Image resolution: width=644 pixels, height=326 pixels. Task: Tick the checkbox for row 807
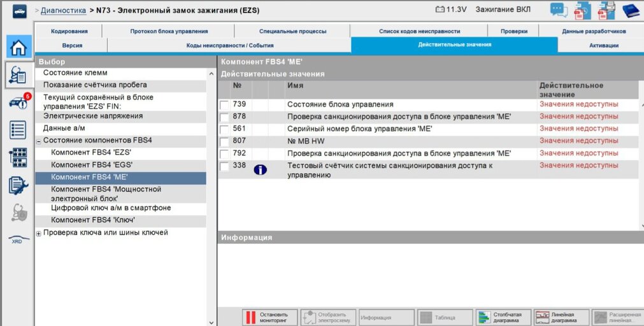pos(224,142)
